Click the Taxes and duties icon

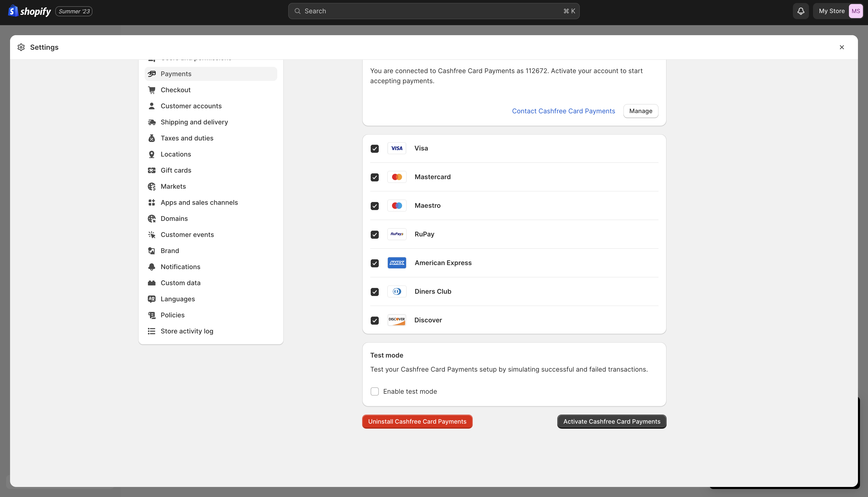coord(151,138)
